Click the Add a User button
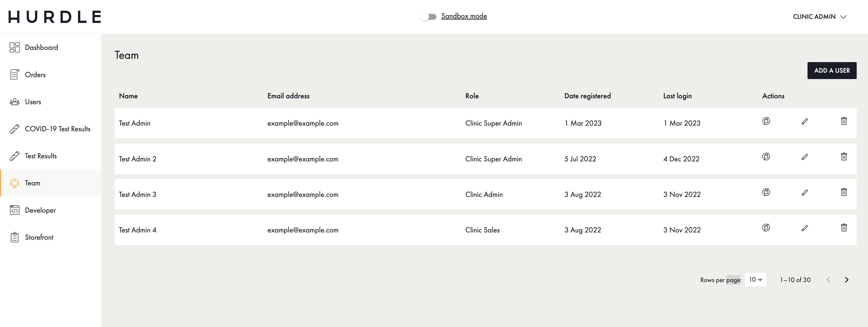 [x=832, y=70]
